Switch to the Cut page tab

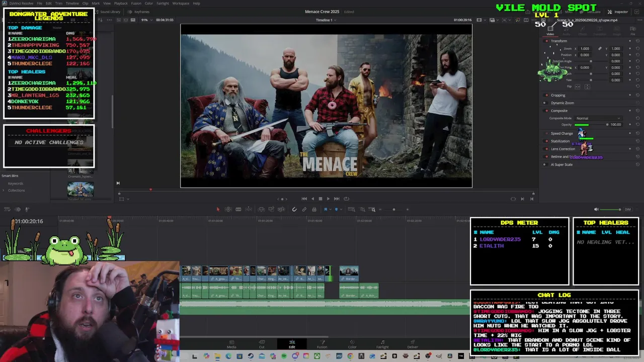pos(262,344)
